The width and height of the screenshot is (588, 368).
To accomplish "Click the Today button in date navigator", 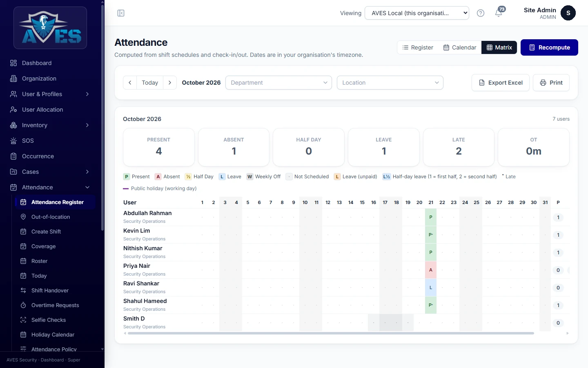I will (150, 83).
